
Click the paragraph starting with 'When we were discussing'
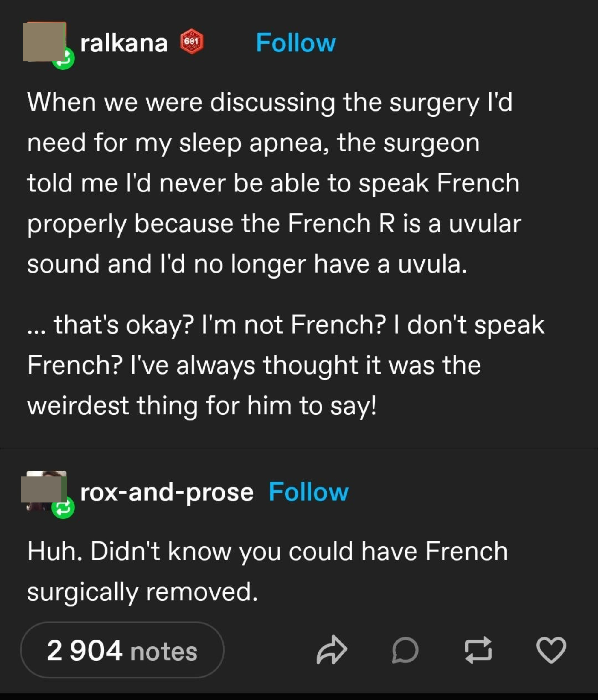274,183
